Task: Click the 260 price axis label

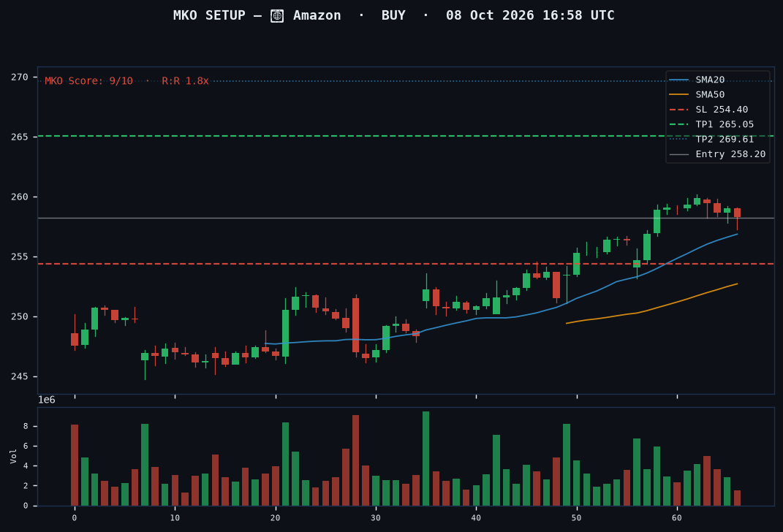Action: [x=20, y=197]
